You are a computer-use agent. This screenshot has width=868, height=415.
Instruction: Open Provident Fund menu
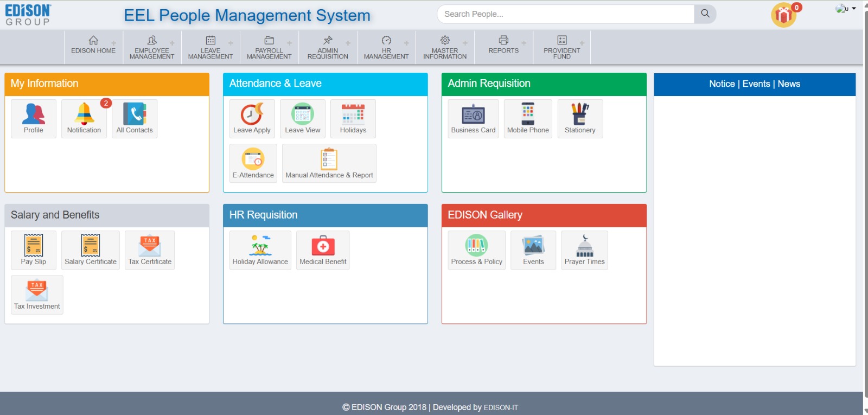tap(562, 48)
